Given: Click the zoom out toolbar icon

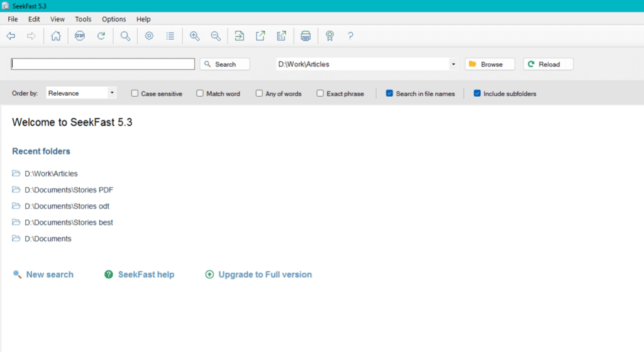Looking at the screenshot, I should coord(216,36).
